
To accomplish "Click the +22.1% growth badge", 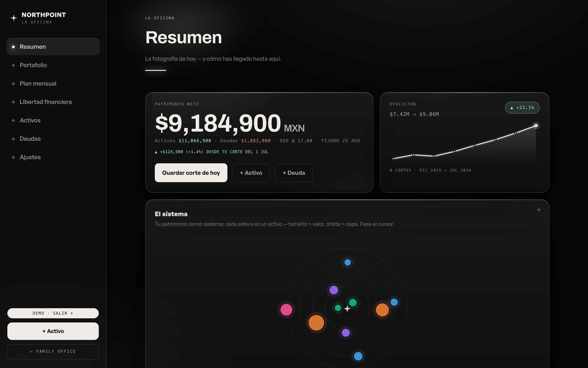I will (x=522, y=108).
